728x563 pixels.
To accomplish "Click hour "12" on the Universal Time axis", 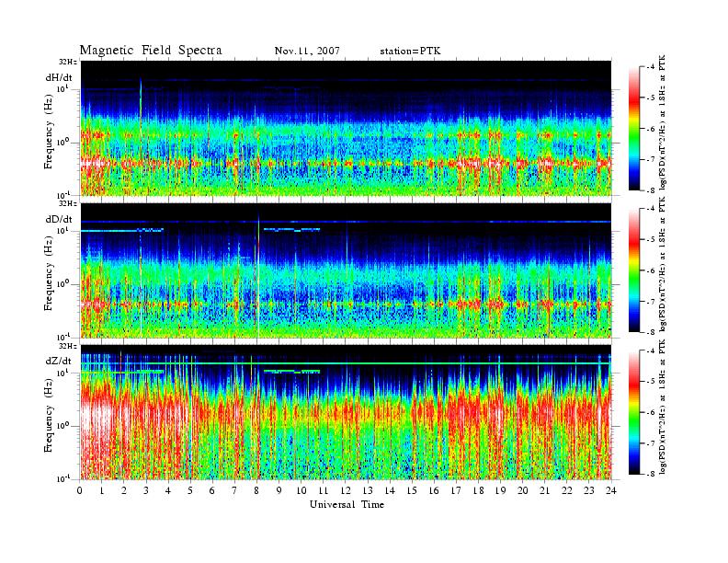I will point(346,490).
